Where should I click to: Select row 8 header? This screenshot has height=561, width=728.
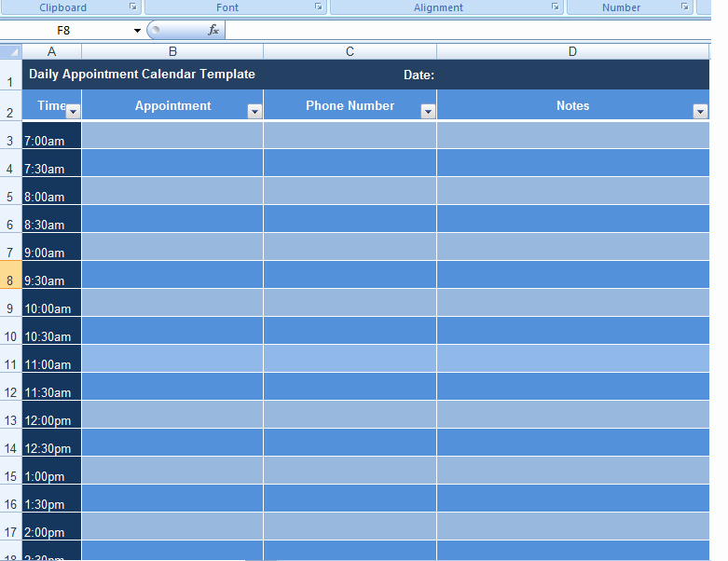[x=10, y=275]
